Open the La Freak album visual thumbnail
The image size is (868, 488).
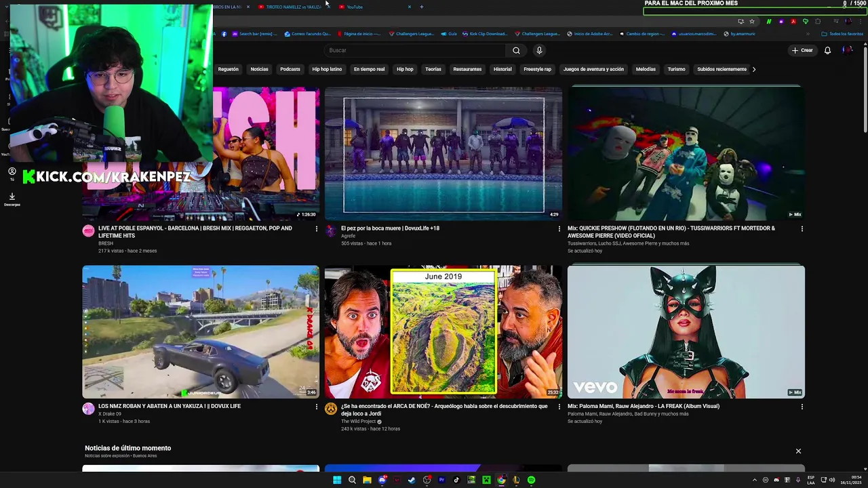point(686,331)
